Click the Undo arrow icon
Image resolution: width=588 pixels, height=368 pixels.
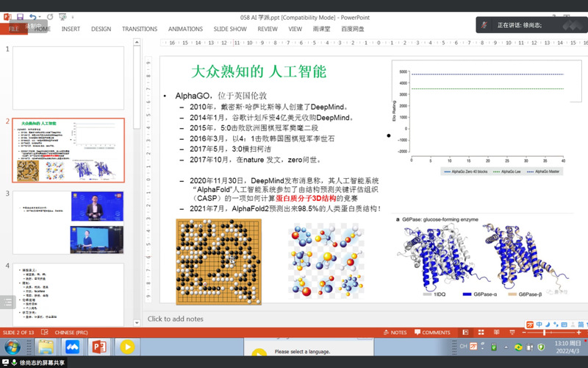pos(34,17)
